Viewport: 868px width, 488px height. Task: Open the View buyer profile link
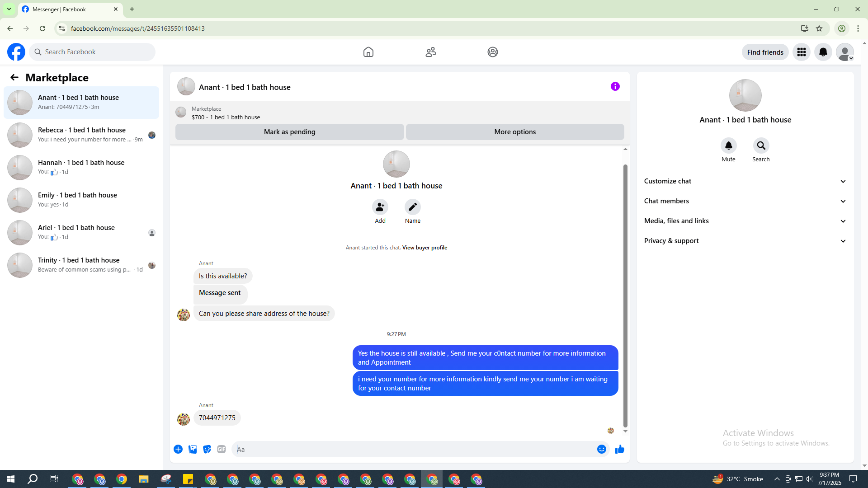tap(425, 248)
